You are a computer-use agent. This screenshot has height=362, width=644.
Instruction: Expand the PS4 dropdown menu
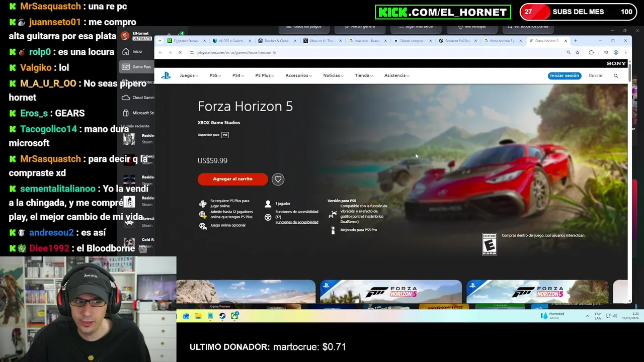(238, 75)
